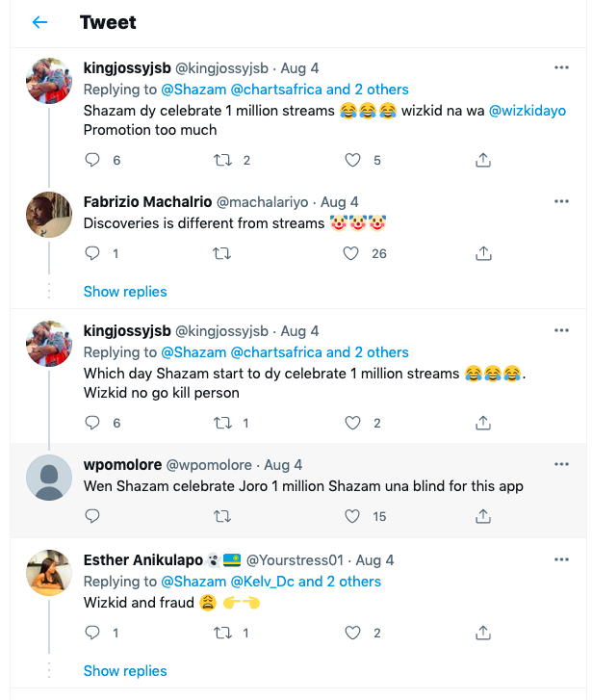Retweet Esther Anikulapo's tweet
This screenshot has width=592, height=700.
coord(221,633)
